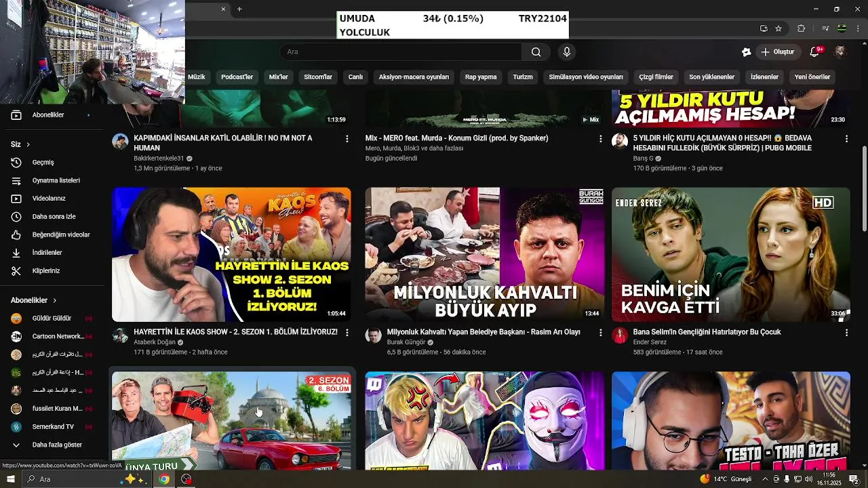868x488 pixels.
Task: Open options for KAPIMDAKİ İNSANLAR video
Action: [347, 139]
